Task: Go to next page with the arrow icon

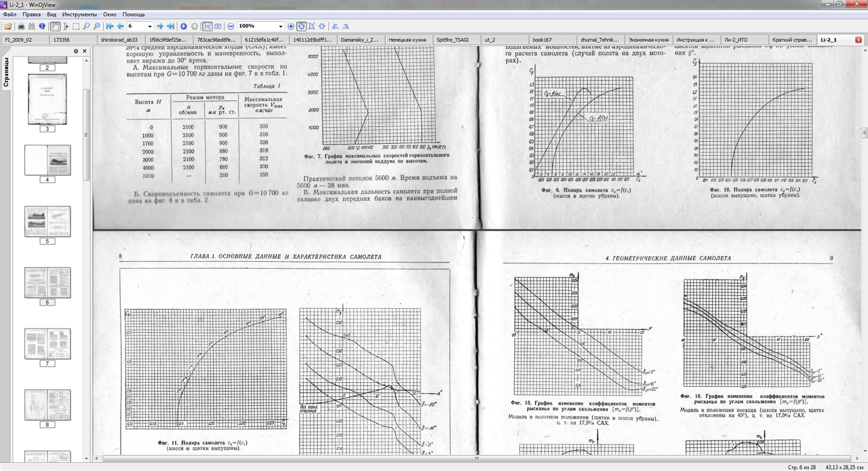Action: point(160,26)
